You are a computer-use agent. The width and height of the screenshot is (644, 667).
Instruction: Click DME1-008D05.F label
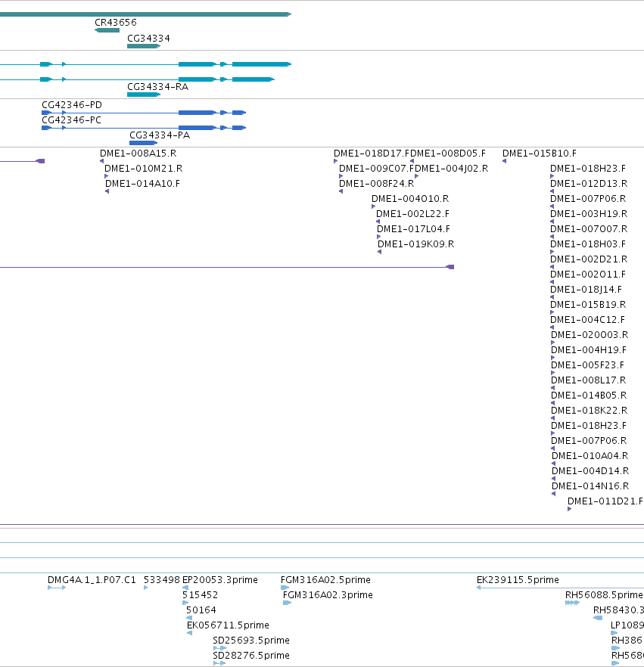click(x=448, y=154)
